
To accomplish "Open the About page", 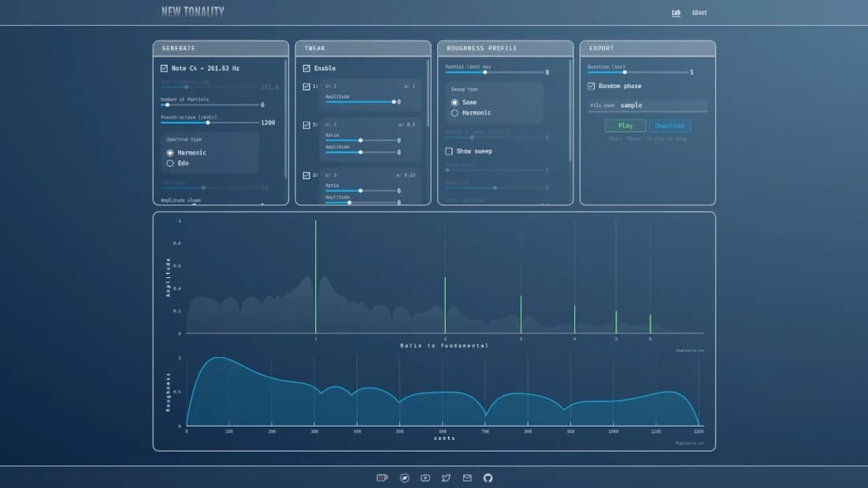I will (x=699, y=13).
